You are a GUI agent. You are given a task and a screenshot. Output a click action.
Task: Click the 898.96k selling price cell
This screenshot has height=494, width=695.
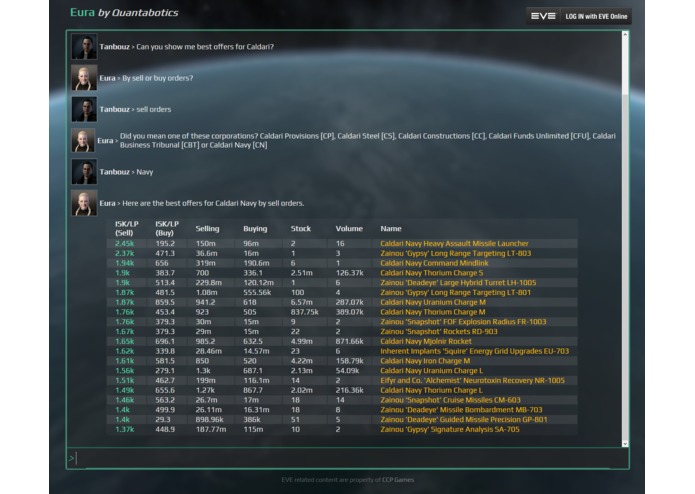point(209,420)
